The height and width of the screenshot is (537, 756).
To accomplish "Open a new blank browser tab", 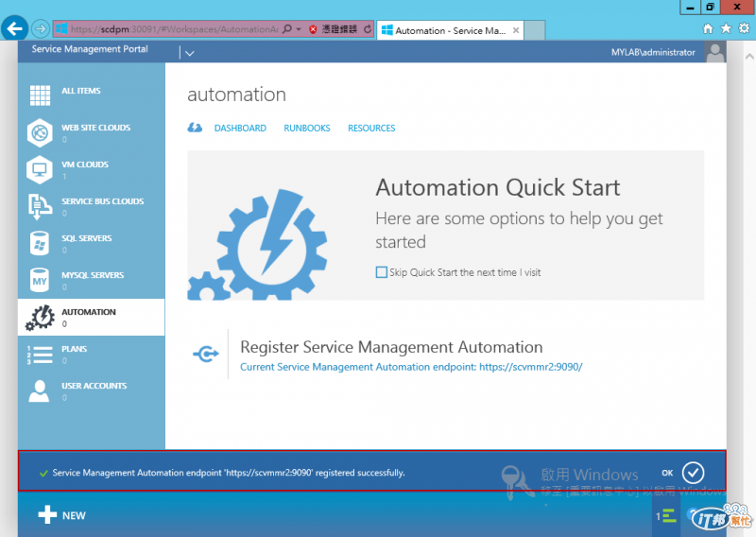I will 534,30.
